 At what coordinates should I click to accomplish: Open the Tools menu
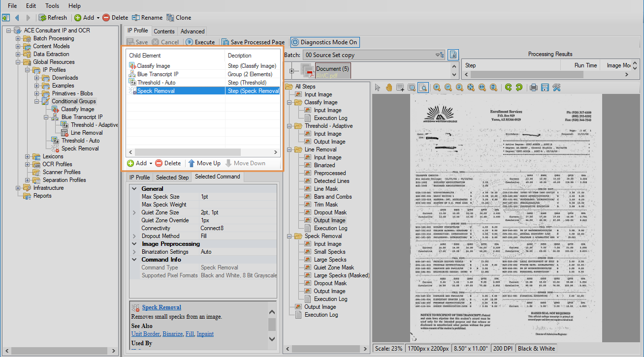click(52, 6)
